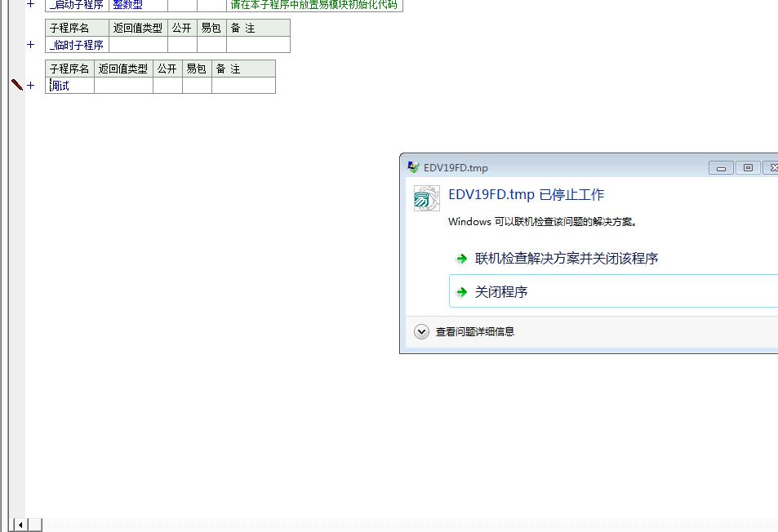Click 易包 header in the 调试 table

(x=197, y=69)
